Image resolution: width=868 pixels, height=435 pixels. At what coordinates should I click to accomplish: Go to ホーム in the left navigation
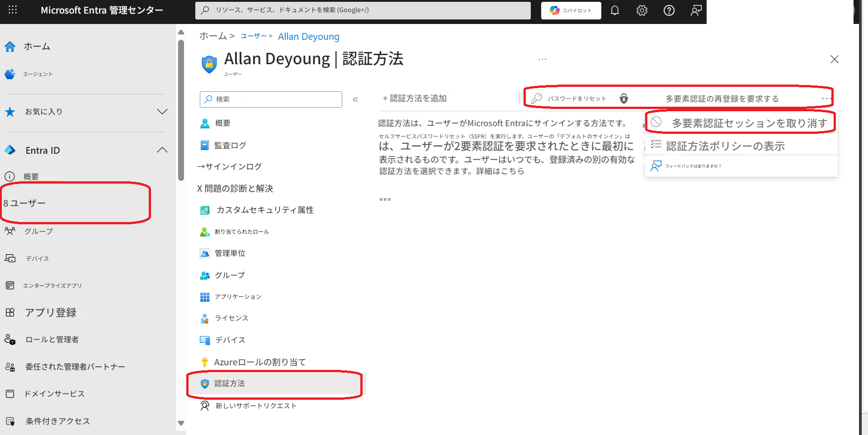(37, 47)
